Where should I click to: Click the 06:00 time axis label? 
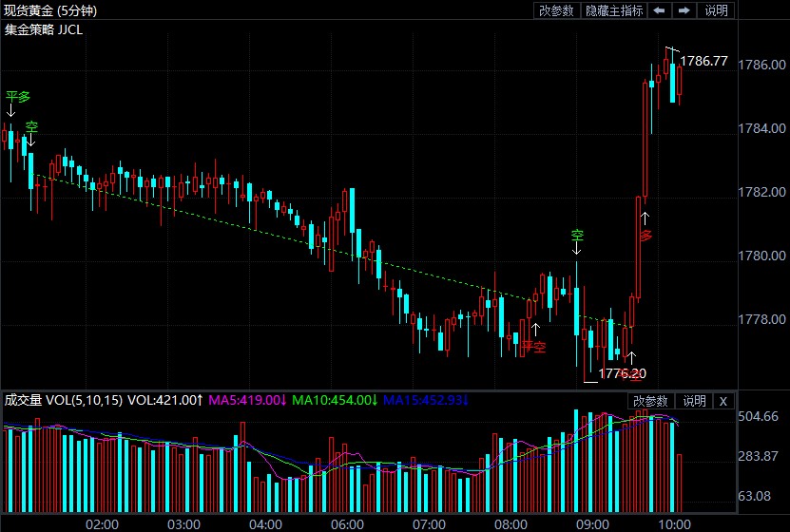click(x=347, y=524)
